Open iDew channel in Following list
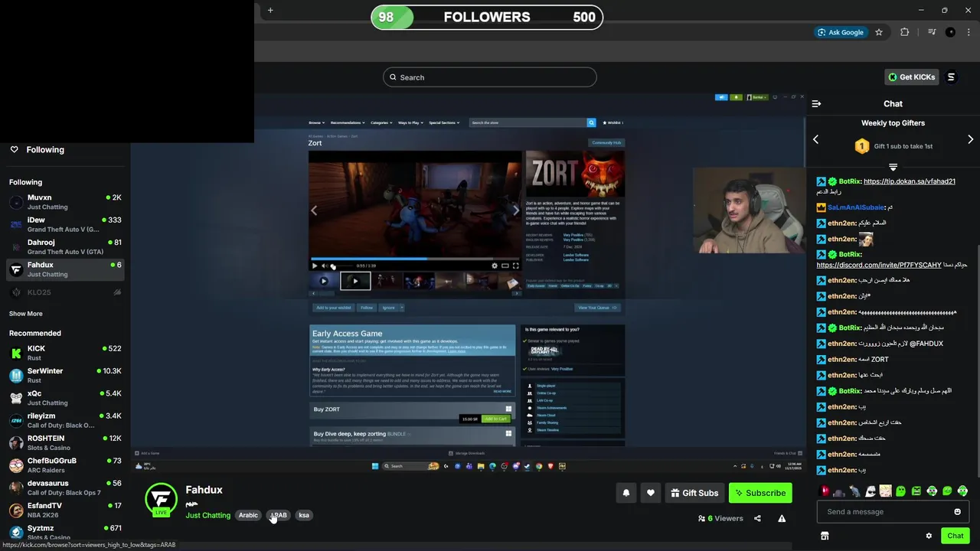 65,224
